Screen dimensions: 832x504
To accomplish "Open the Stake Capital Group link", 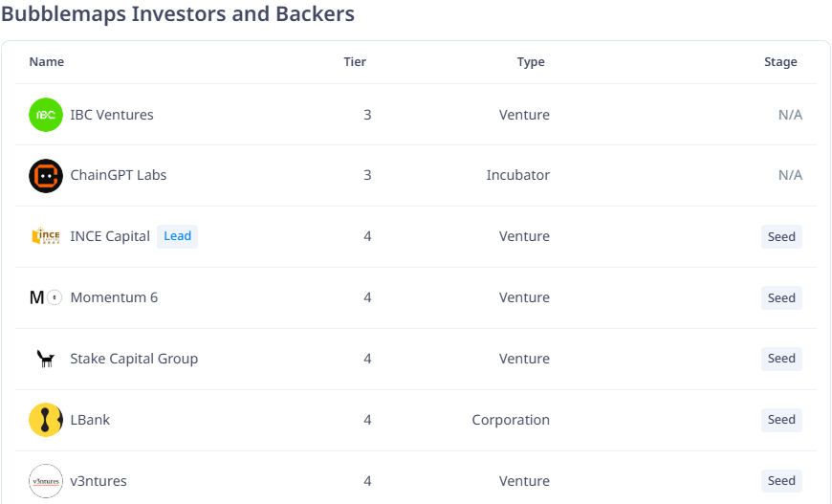I will pos(134,359).
